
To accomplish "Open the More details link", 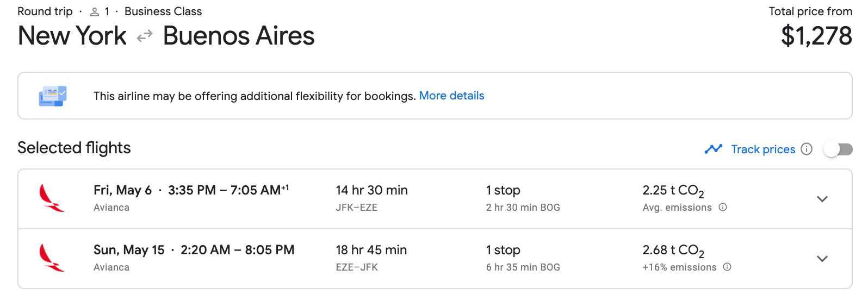I will pyautogui.click(x=451, y=96).
